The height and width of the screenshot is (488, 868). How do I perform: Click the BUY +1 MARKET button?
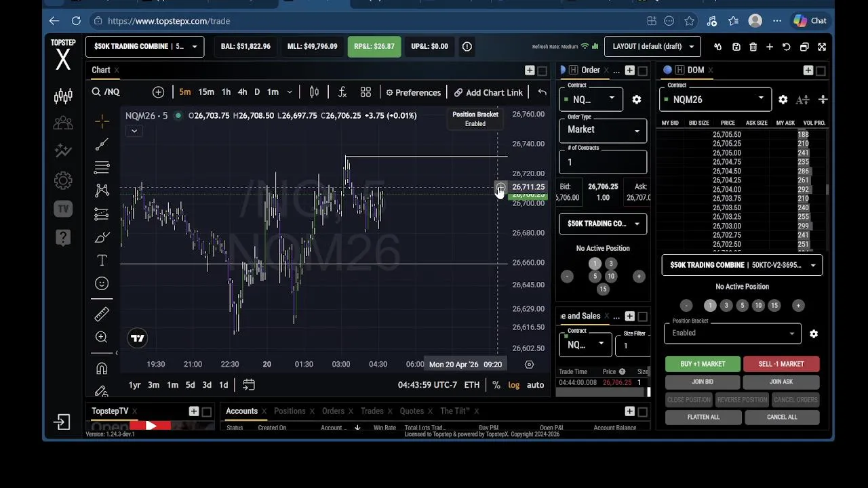pos(703,364)
